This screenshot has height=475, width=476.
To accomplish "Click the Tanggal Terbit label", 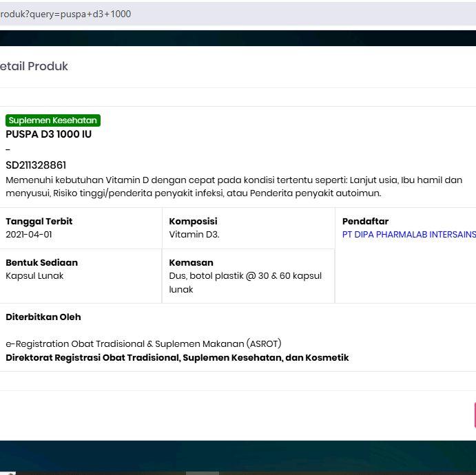I will click(39, 221).
